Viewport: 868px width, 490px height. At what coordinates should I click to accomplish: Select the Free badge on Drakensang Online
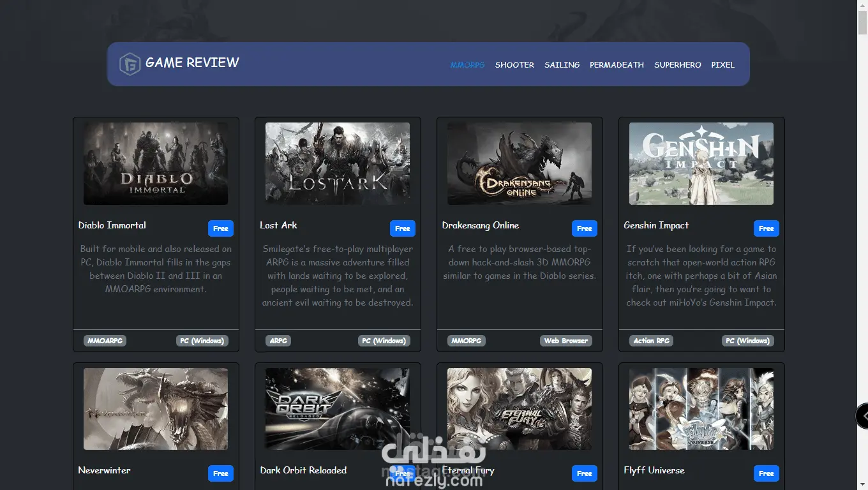pos(585,228)
